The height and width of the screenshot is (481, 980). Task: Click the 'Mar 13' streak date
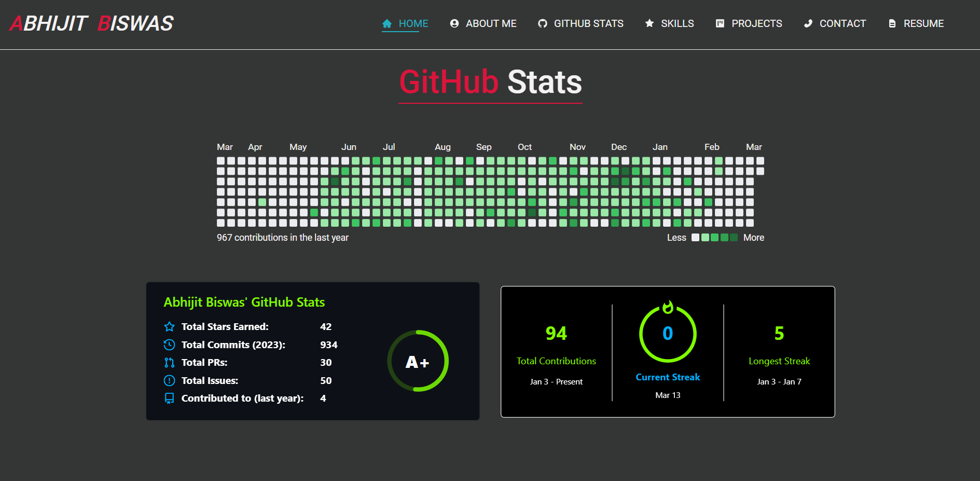(668, 395)
